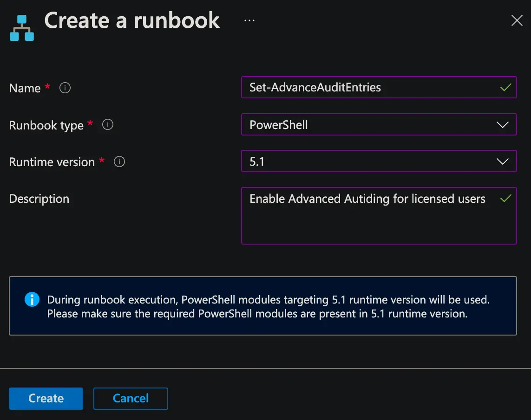Viewport: 531px width, 420px height.
Task: Close the Create a runbook pane
Action: tap(517, 20)
